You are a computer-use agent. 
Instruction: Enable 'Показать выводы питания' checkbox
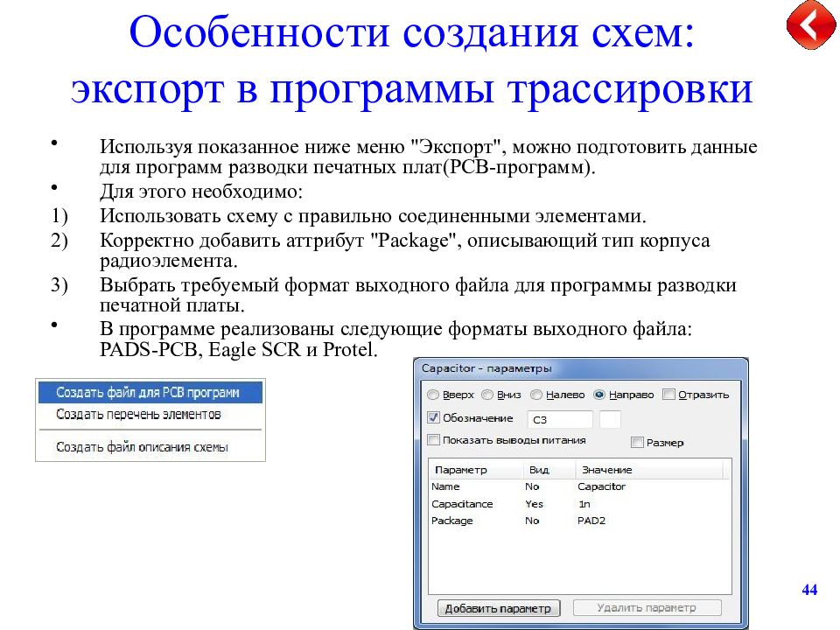pyautogui.click(x=433, y=440)
